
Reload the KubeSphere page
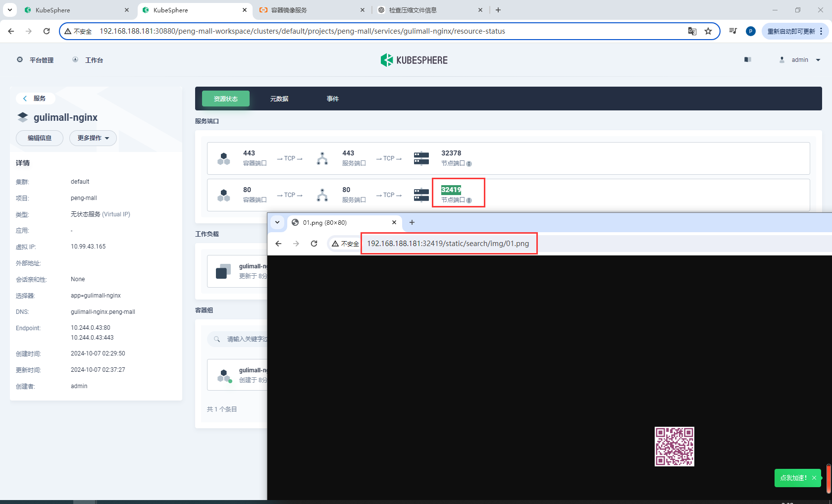tap(47, 31)
